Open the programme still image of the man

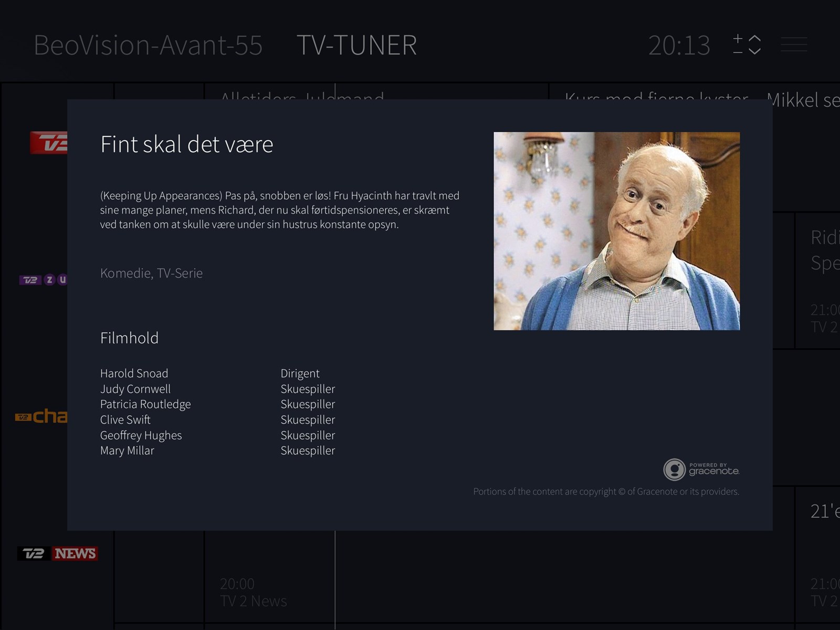(x=617, y=231)
